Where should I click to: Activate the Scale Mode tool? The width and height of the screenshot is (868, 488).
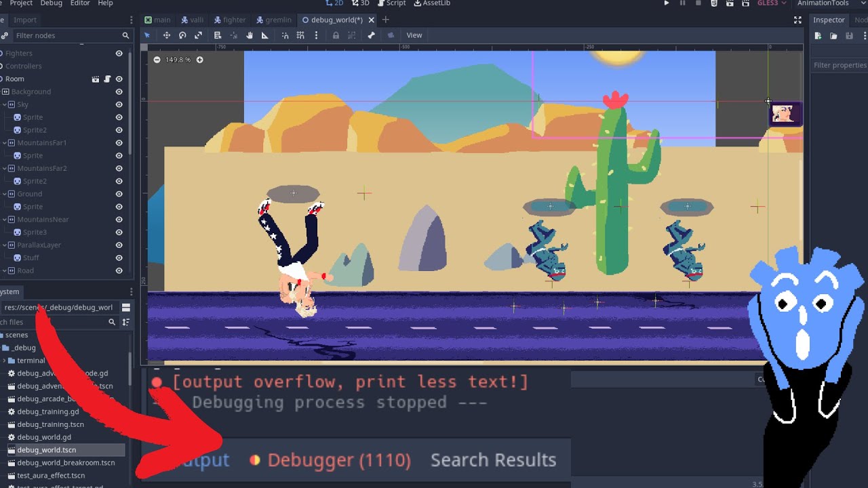[198, 35]
